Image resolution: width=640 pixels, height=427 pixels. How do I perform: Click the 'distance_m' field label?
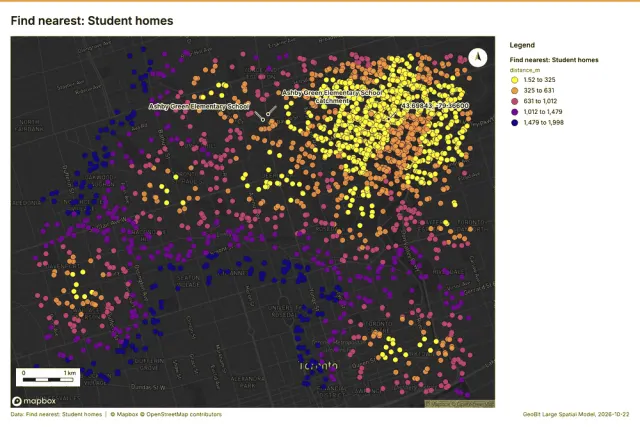click(524, 70)
